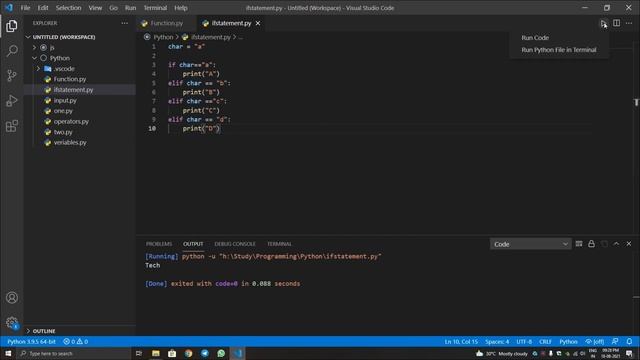Open Function.py in the explorer
The width and height of the screenshot is (640, 360).
(x=70, y=79)
